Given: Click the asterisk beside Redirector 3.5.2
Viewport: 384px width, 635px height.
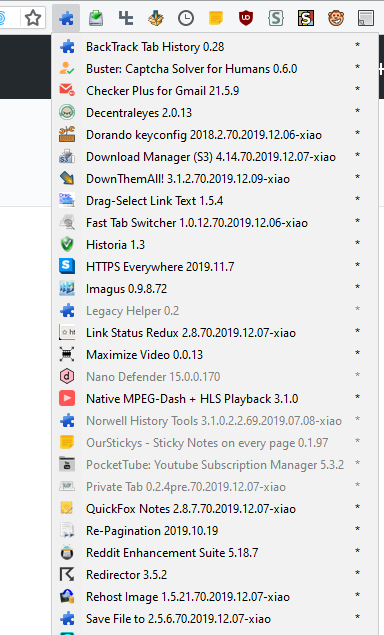Looking at the screenshot, I should click(357, 573).
